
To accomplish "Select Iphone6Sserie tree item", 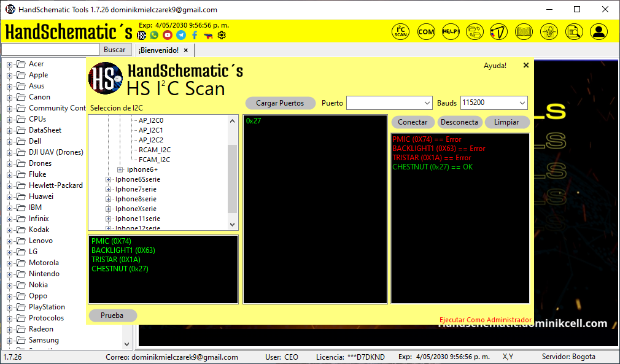I will [138, 179].
